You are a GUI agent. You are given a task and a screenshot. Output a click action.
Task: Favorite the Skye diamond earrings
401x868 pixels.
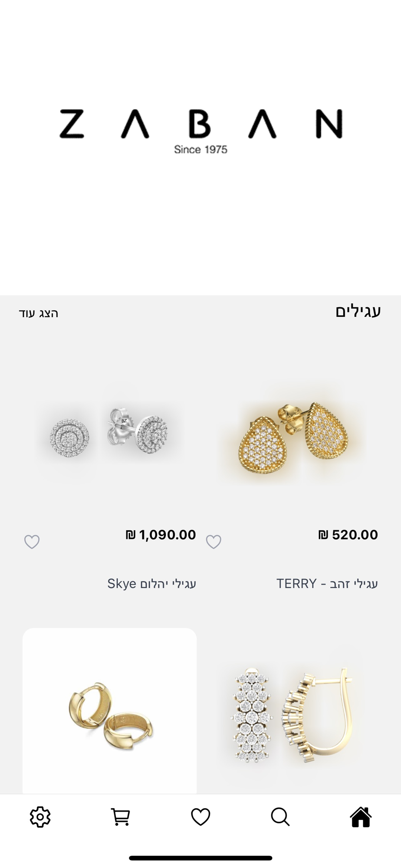[x=32, y=542]
